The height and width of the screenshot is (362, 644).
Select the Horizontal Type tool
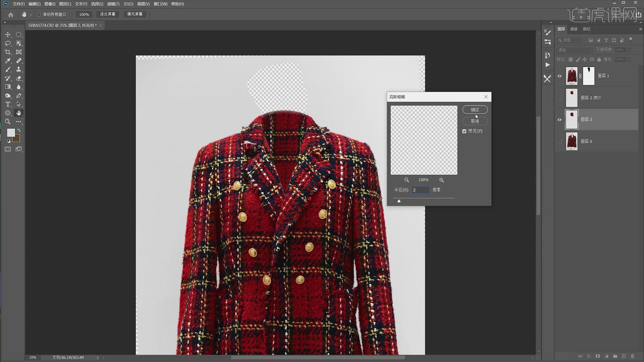8,104
